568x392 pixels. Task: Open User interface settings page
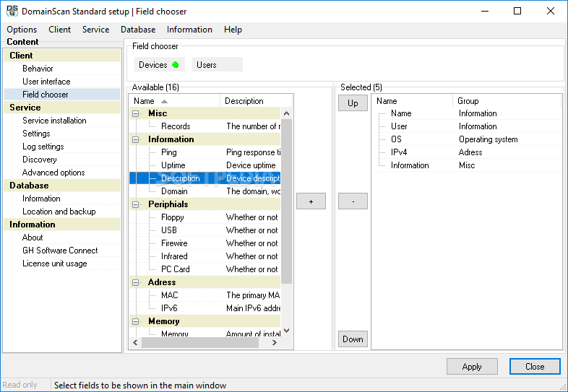46,82
